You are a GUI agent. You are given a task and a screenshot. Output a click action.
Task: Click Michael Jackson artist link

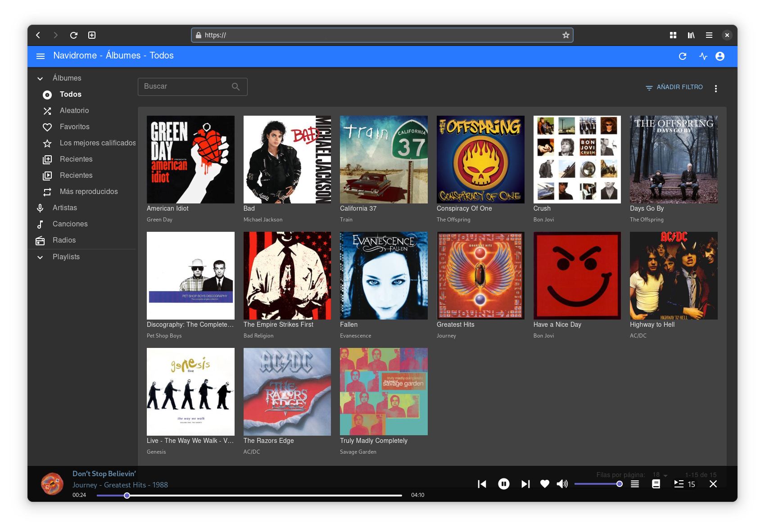[x=263, y=220]
